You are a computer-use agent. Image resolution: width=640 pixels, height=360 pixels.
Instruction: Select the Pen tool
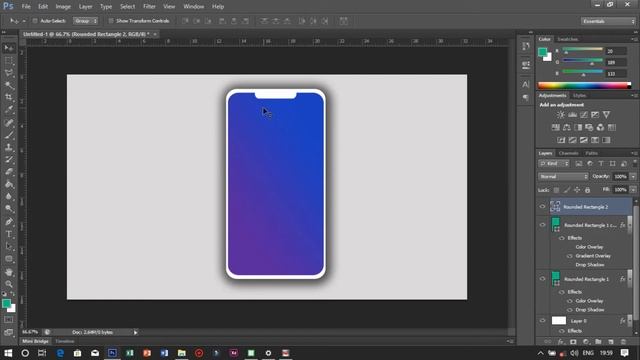coord(9,222)
